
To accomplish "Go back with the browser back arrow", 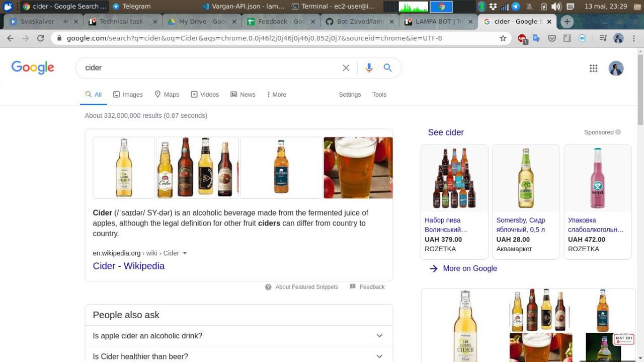I will pyautogui.click(x=11, y=38).
